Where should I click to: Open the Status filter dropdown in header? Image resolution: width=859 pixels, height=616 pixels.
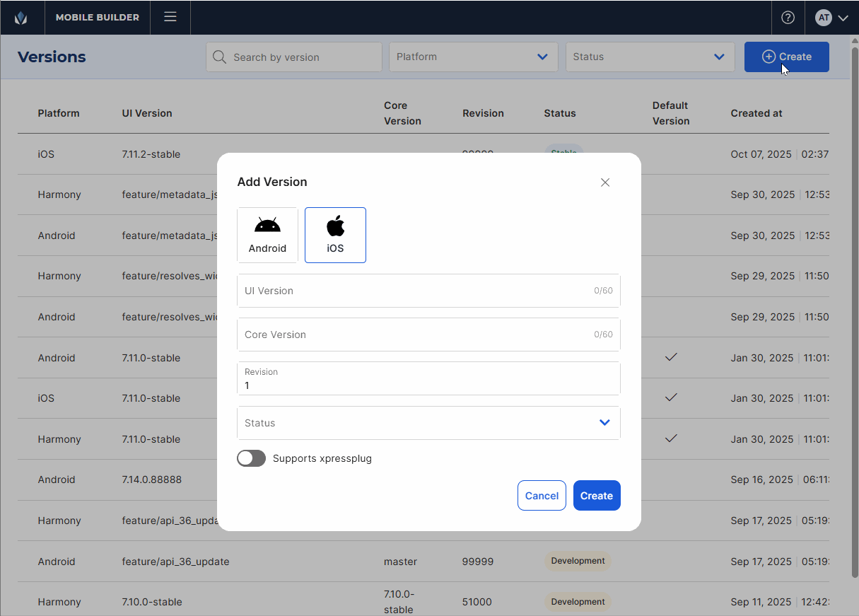(650, 57)
